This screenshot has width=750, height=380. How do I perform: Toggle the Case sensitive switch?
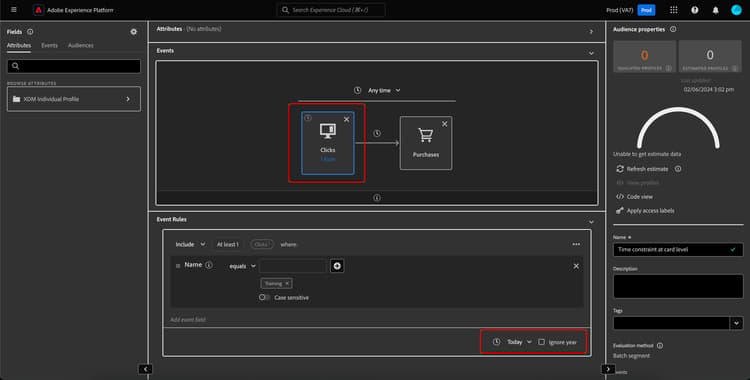264,298
